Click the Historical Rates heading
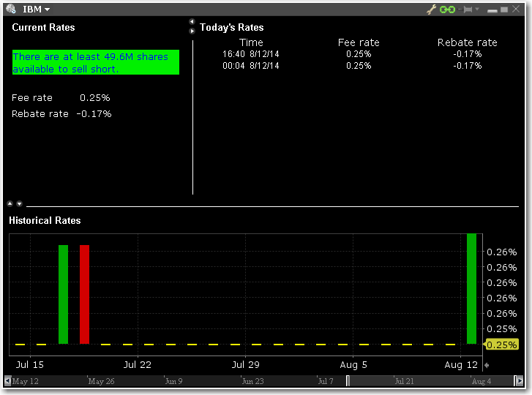This screenshot has height=395, width=532. [45, 221]
